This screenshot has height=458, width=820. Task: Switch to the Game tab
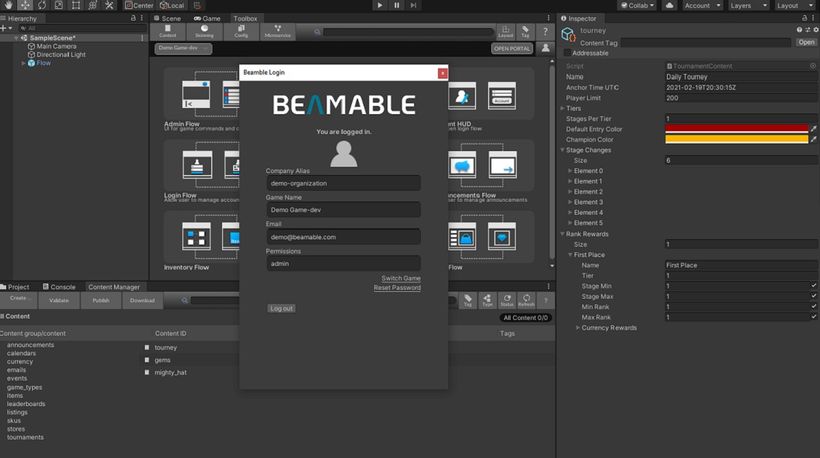[208, 18]
